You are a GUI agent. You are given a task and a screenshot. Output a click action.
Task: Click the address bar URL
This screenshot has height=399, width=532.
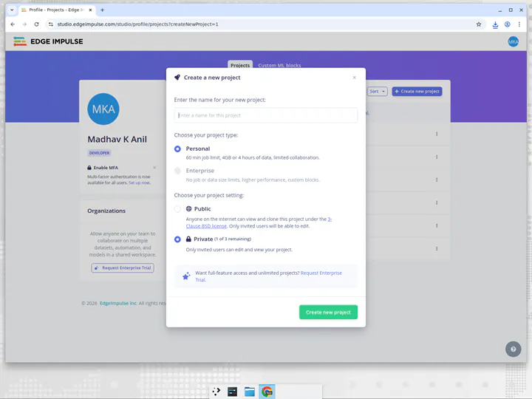click(x=137, y=24)
